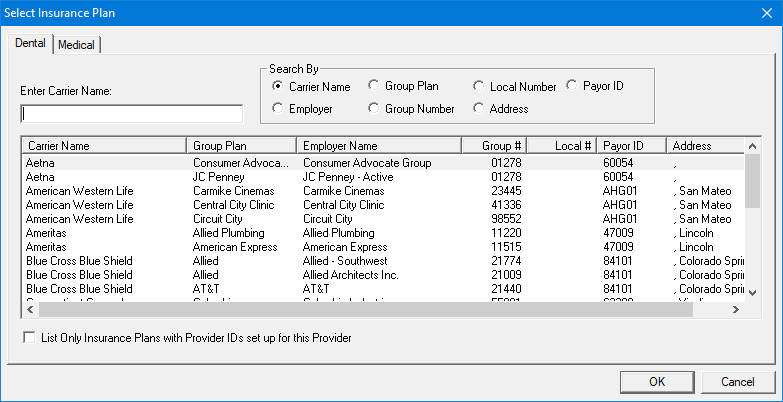Image resolution: width=783 pixels, height=402 pixels.
Task: Switch to the Medical tab
Action: [77, 45]
